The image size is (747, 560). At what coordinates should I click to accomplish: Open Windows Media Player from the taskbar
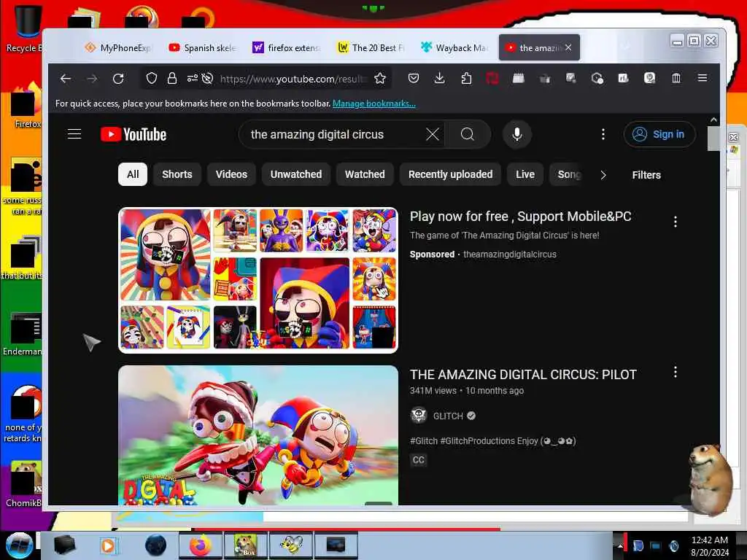(x=109, y=545)
